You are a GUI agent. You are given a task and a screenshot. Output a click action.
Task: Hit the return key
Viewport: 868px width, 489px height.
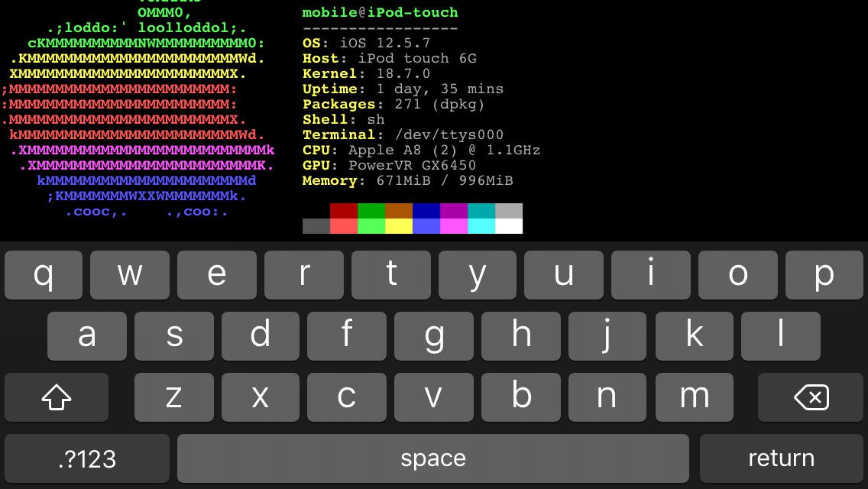coord(781,458)
